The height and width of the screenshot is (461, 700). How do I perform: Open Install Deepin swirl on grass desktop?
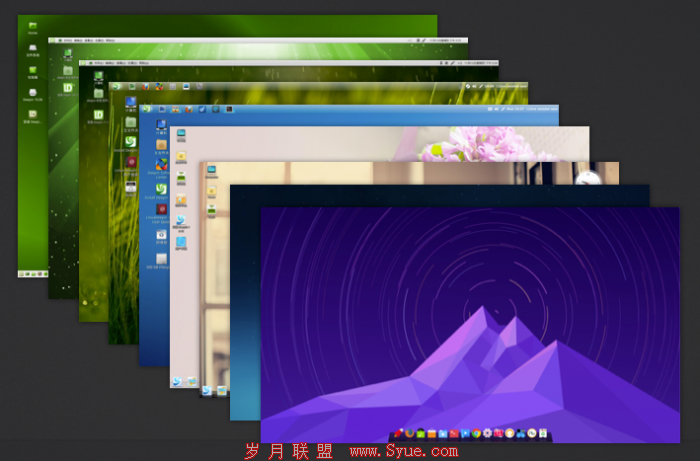(131, 142)
